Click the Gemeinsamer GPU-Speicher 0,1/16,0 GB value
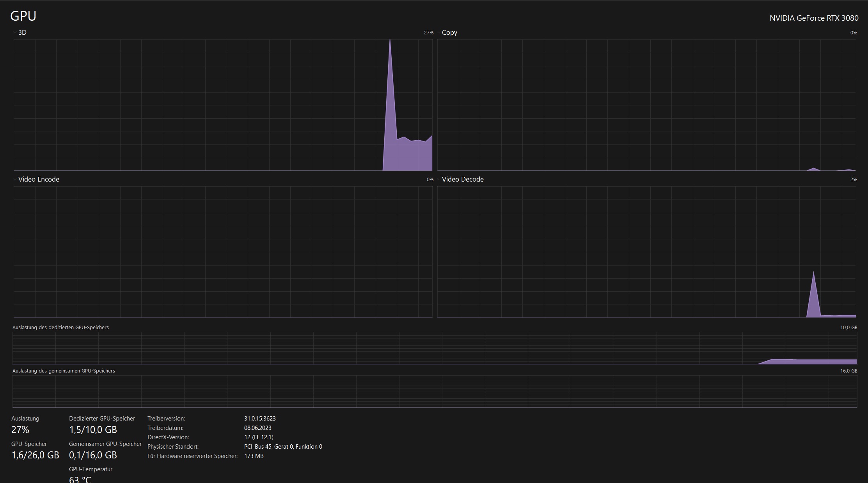The image size is (868, 483). point(93,455)
